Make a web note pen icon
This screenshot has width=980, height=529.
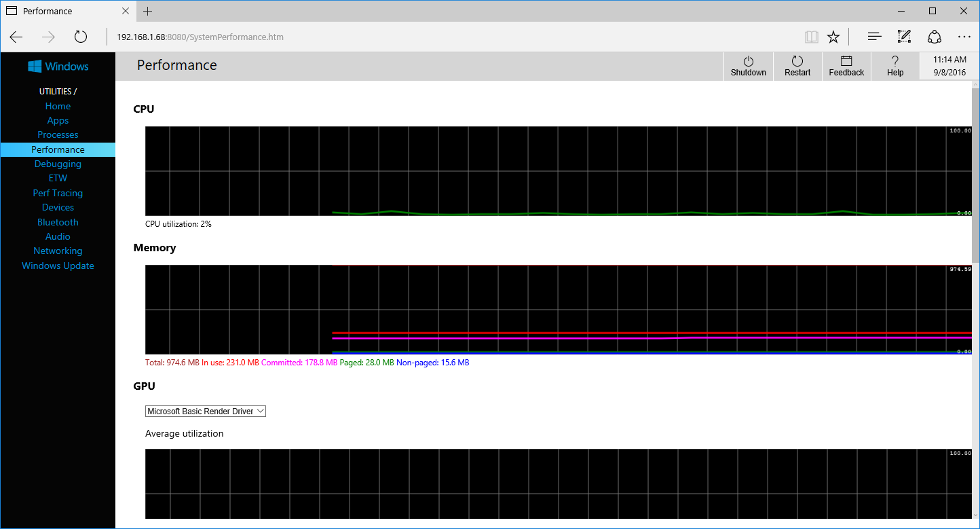coord(904,37)
